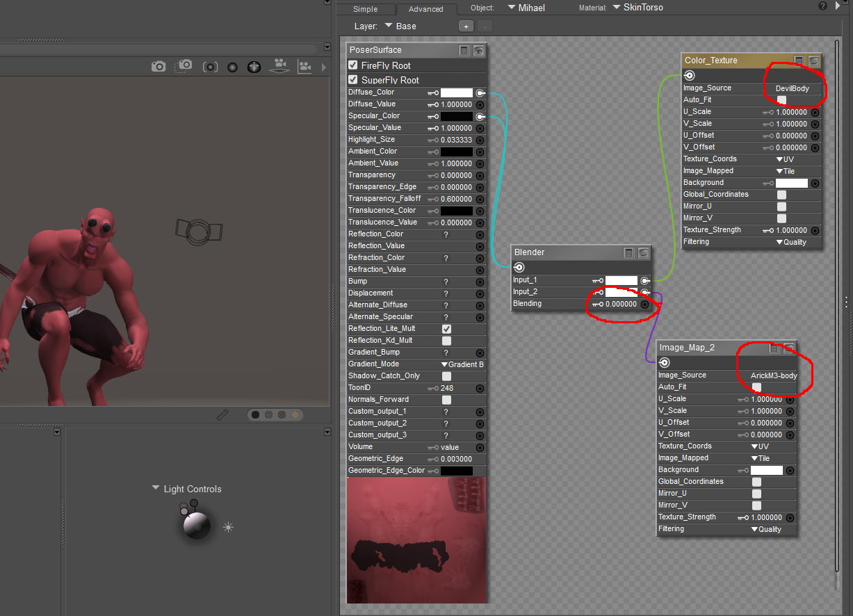Image resolution: width=853 pixels, height=616 pixels.
Task: Click the ToonID value 248
Action: coord(447,388)
